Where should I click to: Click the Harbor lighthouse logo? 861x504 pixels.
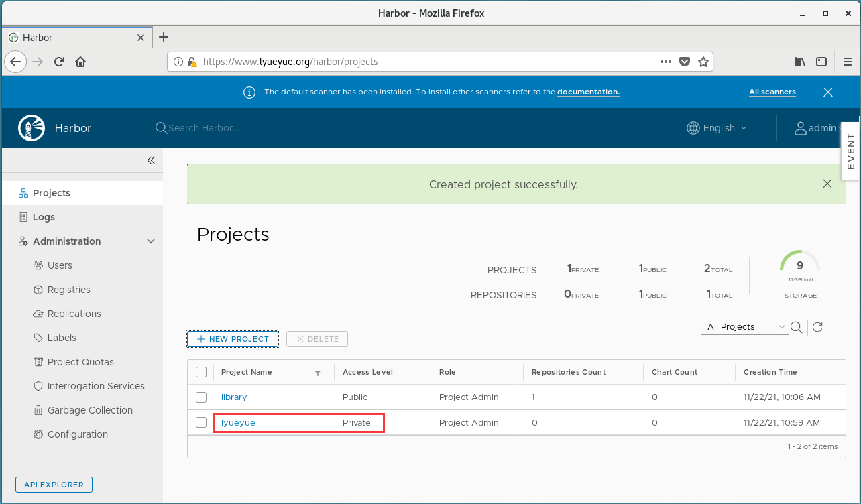coord(31,128)
